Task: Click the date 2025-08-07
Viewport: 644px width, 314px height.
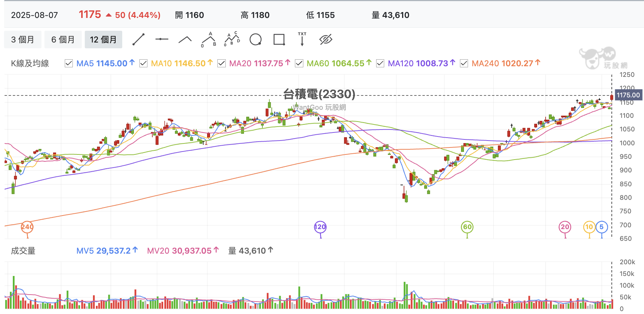Action: click(34, 15)
